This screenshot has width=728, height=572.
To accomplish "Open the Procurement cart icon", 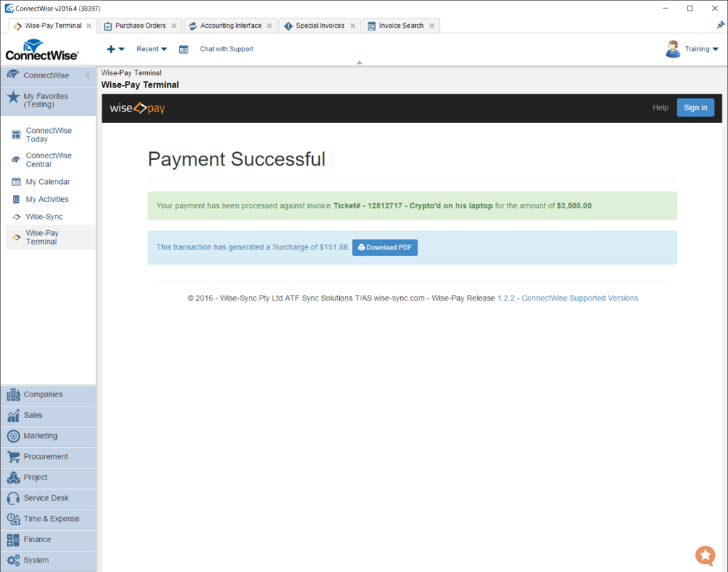I will coord(14,457).
